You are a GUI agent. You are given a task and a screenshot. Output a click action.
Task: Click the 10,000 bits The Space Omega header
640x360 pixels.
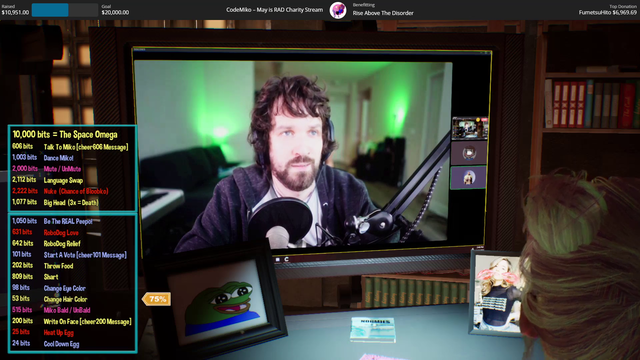point(65,134)
